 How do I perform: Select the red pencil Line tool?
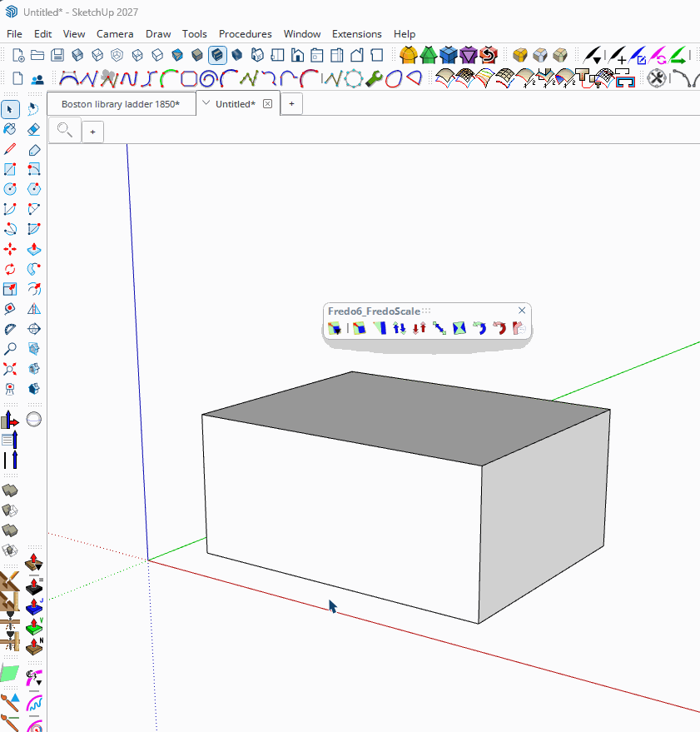[10, 149]
